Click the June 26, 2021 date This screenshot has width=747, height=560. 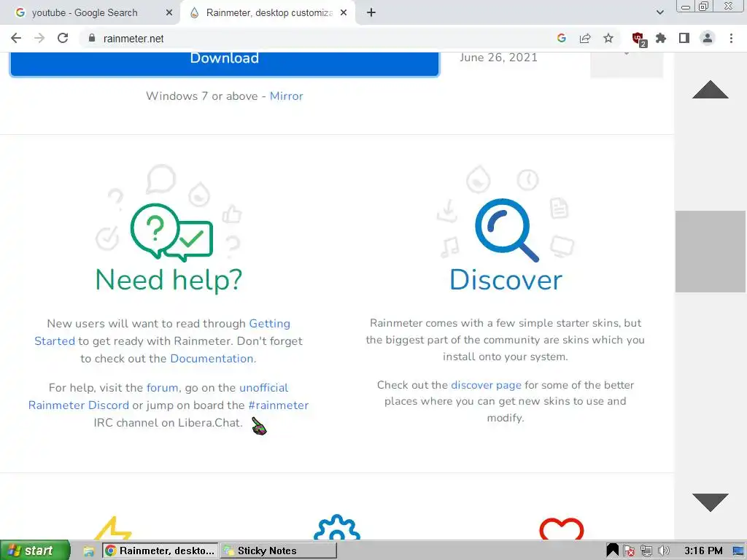coord(498,58)
